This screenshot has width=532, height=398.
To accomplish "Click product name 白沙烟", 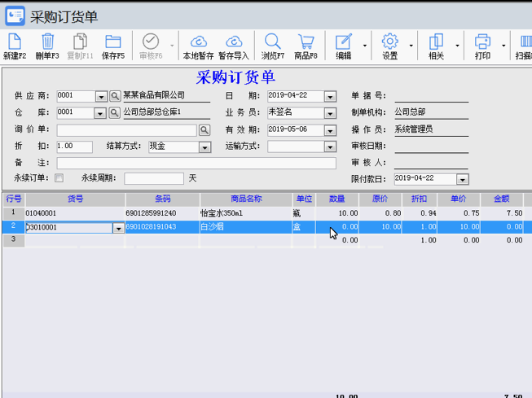I will point(213,227).
